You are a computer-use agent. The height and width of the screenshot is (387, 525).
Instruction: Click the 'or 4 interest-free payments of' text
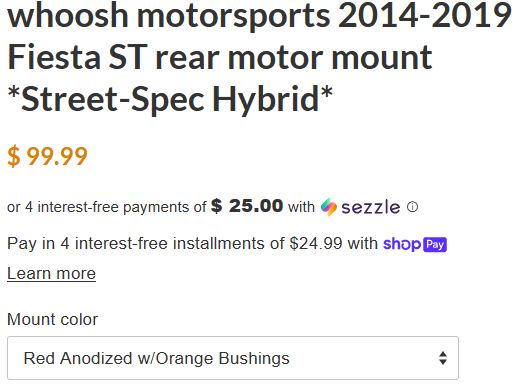[107, 207]
